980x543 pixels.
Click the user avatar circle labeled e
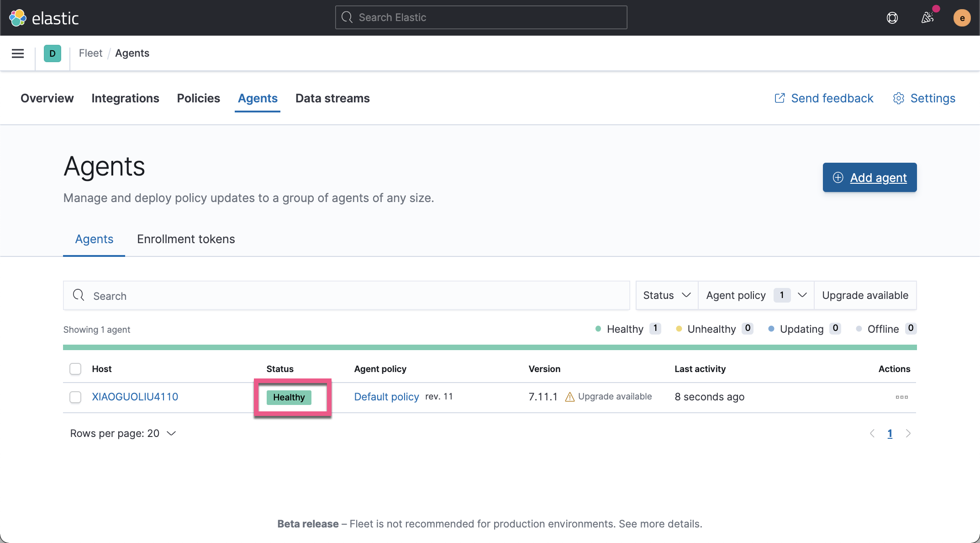tap(962, 17)
